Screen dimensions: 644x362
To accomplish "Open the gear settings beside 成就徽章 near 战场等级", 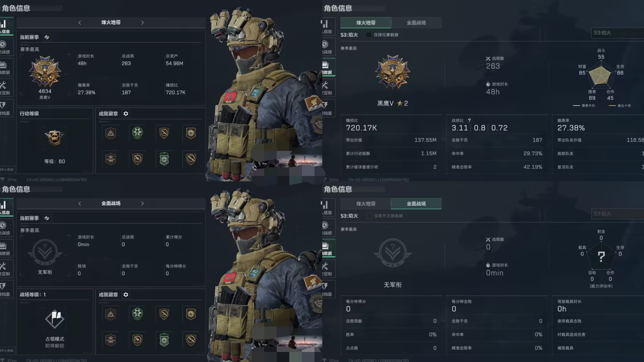I will 126,295.
